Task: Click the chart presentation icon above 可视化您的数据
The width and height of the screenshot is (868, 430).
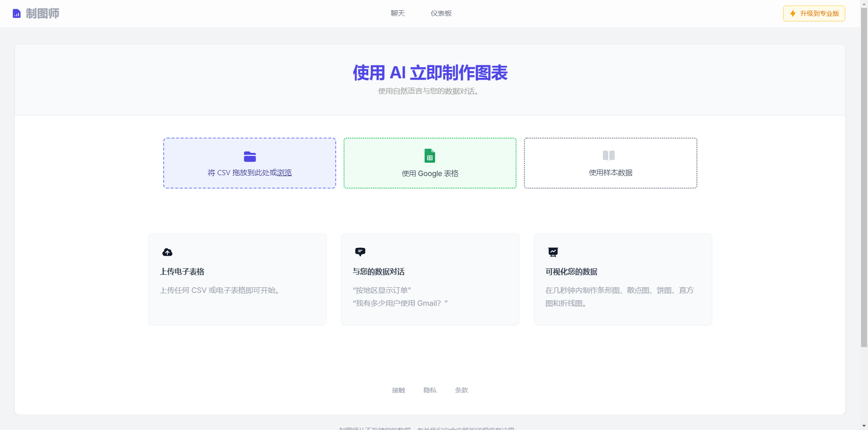Action: [553, 252]
